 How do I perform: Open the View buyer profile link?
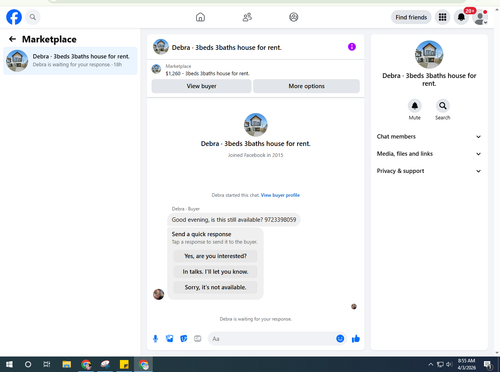[x=280, y=195]
